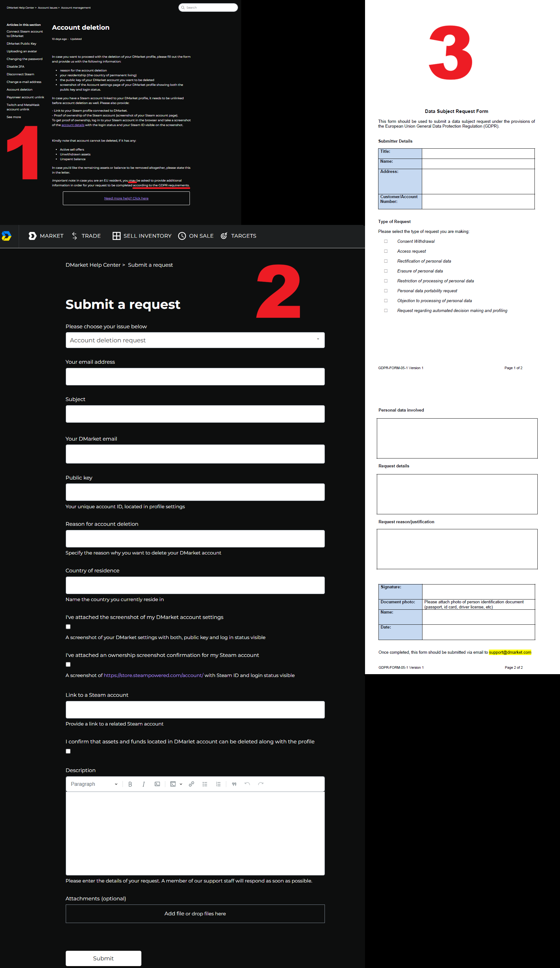Click undo in Description editor

tap(247, 784)
